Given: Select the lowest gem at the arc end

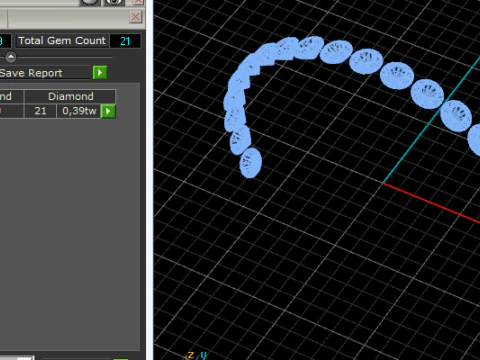Looking at the screenshot, I should 251,163.
